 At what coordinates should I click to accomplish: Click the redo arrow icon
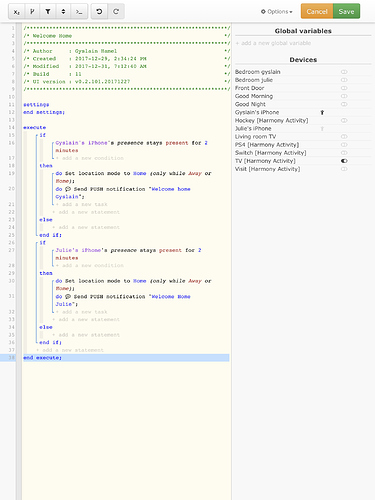116,12
